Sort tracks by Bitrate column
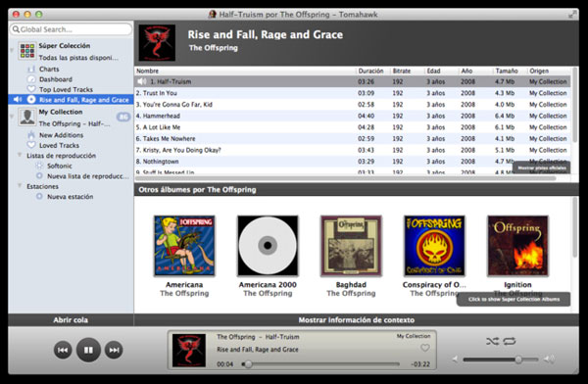The width and height of the screenshot is (588, 384). click(x=407, y=71)
